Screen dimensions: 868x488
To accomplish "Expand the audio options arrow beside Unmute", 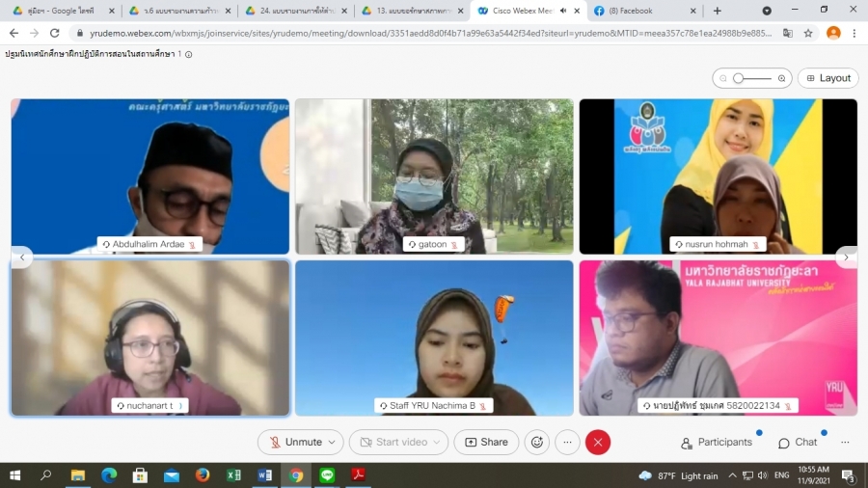I will pos(333,442).
